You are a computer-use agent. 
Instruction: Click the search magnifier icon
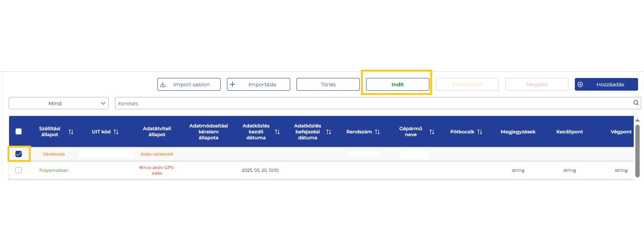[x=636, y=103]
